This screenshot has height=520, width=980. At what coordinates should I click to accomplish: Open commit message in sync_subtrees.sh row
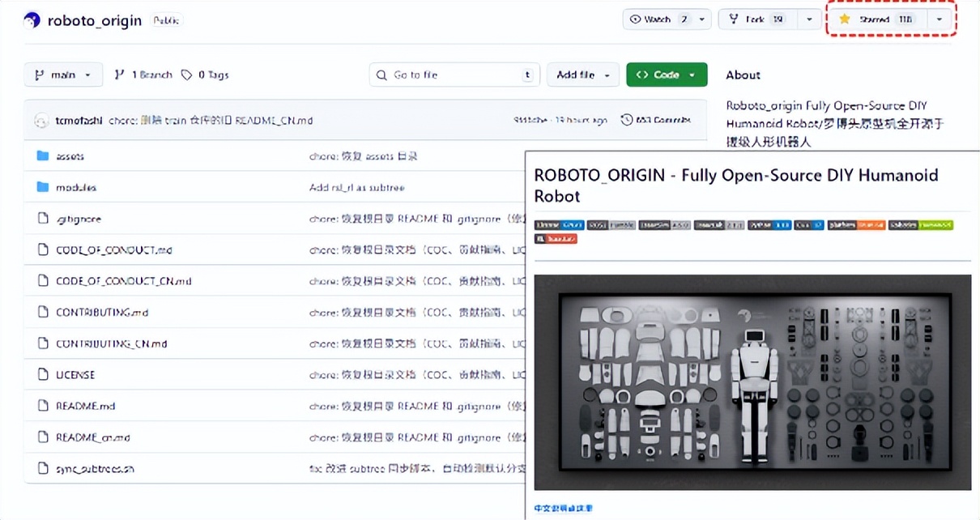click(x=416, y=468)
